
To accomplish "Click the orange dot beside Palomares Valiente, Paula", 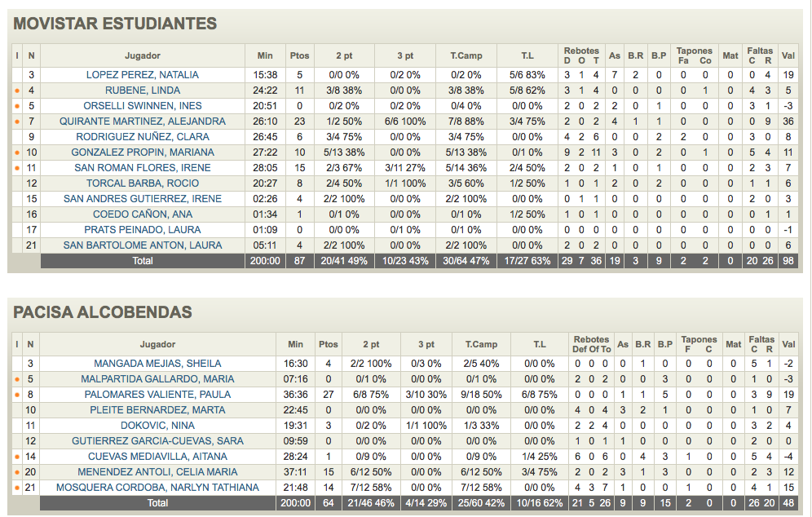I will (x=17, y=395).
